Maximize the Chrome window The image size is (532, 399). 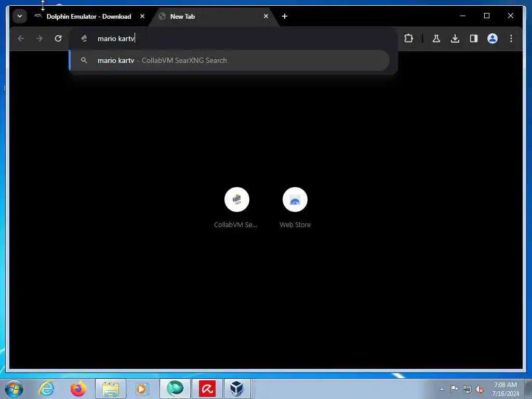point(486,16)
